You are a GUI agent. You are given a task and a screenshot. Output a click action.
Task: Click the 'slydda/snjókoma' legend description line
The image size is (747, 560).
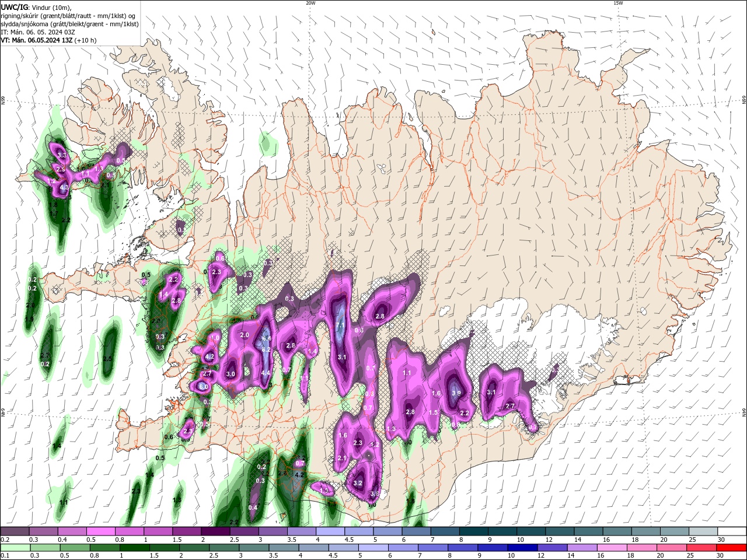[x=69, y=24]
